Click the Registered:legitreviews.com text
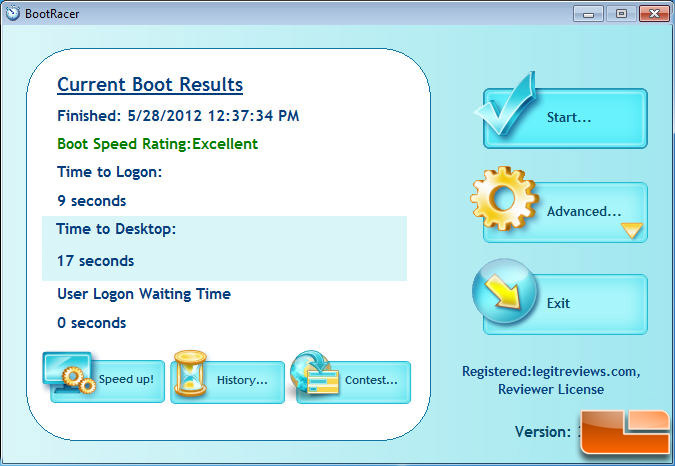Screen dimensions: 675x466 (x=551, y=371)
